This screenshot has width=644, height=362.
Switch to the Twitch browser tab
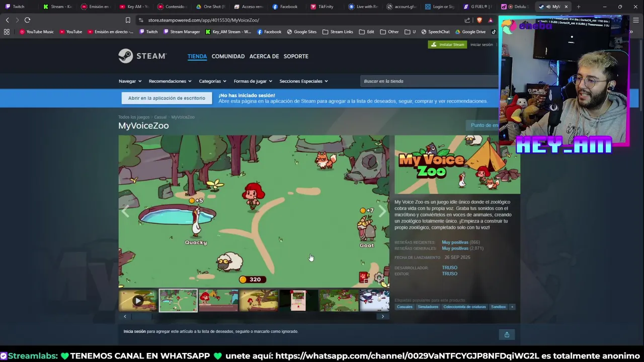coord(18,7)
